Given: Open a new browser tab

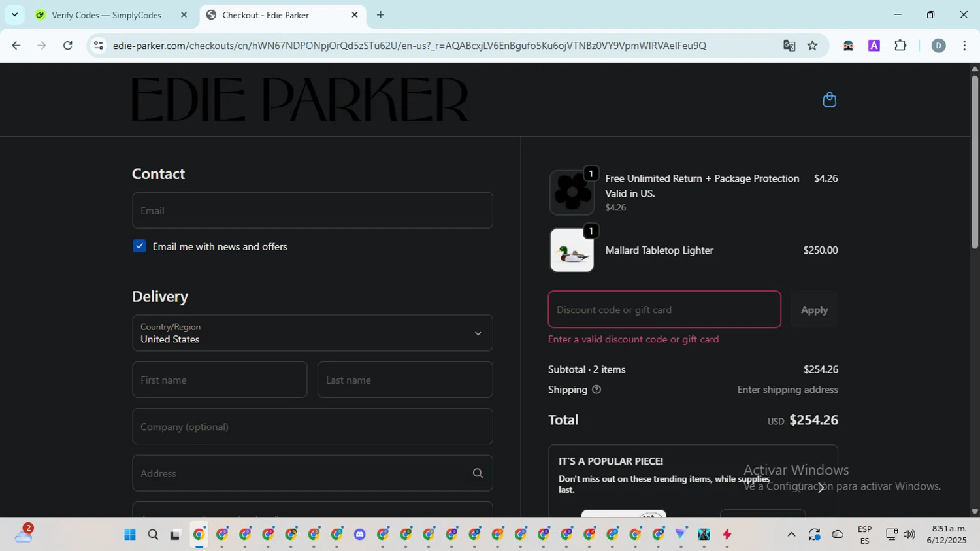Looking at the screenshot, I should 380,15.
